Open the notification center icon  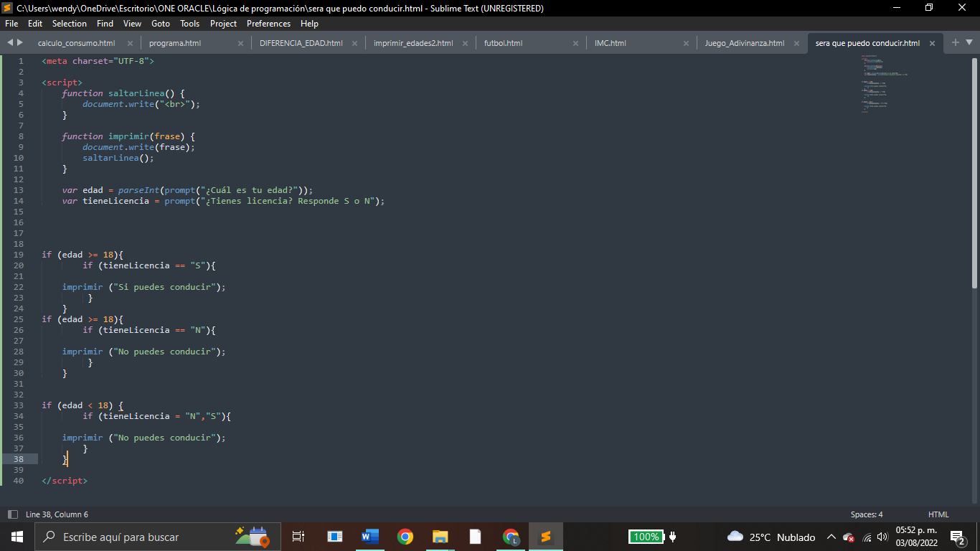958,537
